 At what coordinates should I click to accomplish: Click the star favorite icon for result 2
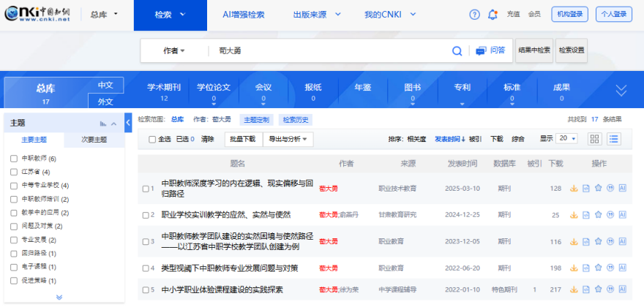pyautogui.click(x=598, y=215)
